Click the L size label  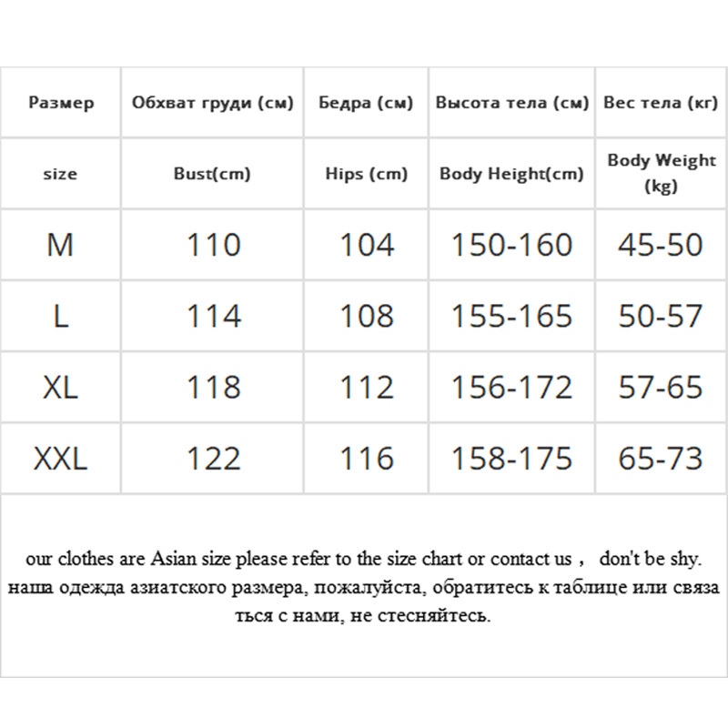(60, 316)
